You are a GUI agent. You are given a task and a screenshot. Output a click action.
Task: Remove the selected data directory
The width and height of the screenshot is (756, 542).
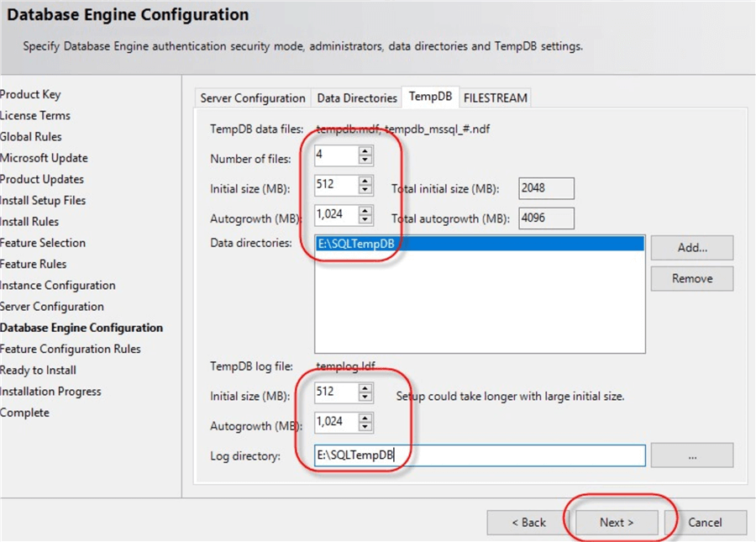coord(691,279)
